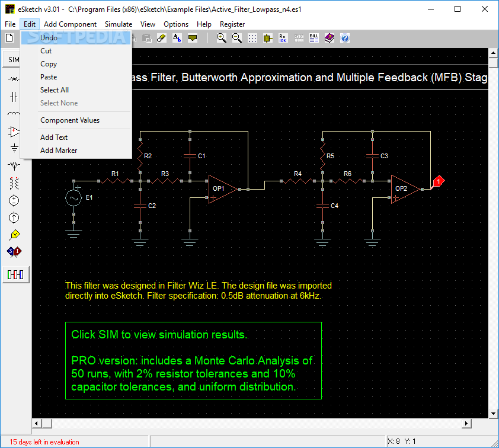The image size is (499, 448).
Task: Click the horizontal scrollbar left arrow
Action: pos(37,424)
